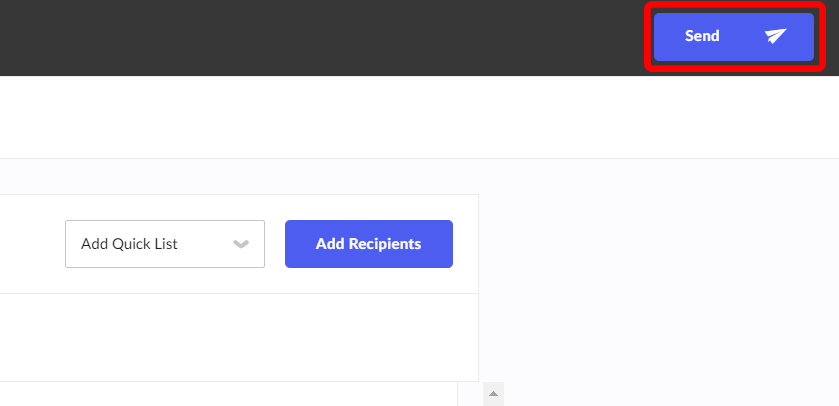Viewport: 839px width, 406px height.
Task: Expand Quick List options via the gray chevron
Action: coord(241,244)
